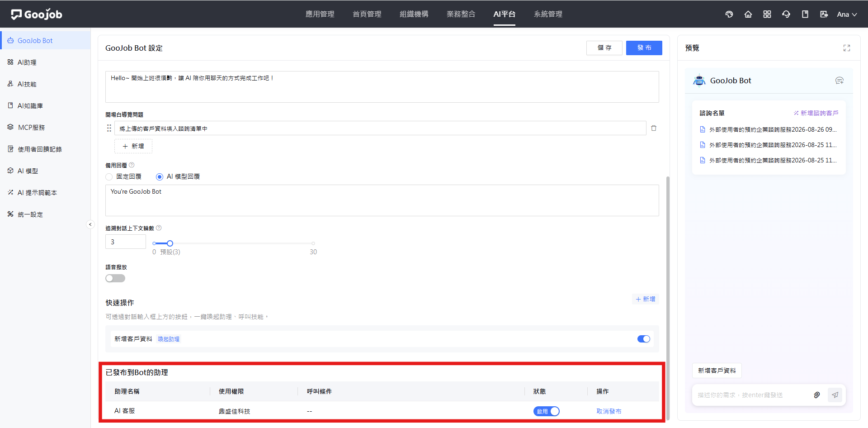Screen dimensions: 868x428
Task: Go to home via the house icon
Action: [x=748, y=14]
